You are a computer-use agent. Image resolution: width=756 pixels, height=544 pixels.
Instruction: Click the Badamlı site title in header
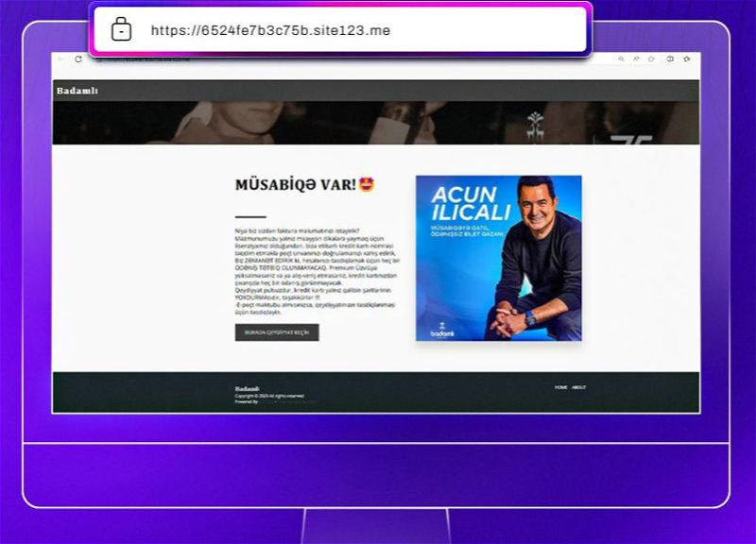(77, 91)
